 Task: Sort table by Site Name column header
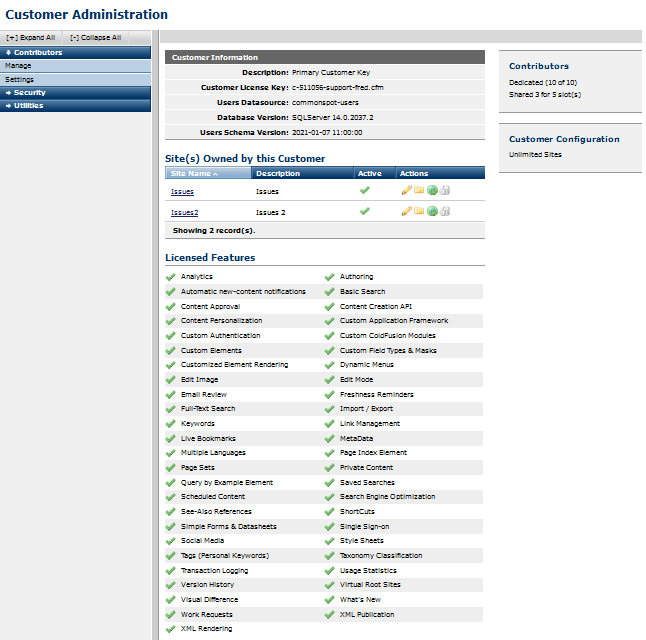[194, 173]
